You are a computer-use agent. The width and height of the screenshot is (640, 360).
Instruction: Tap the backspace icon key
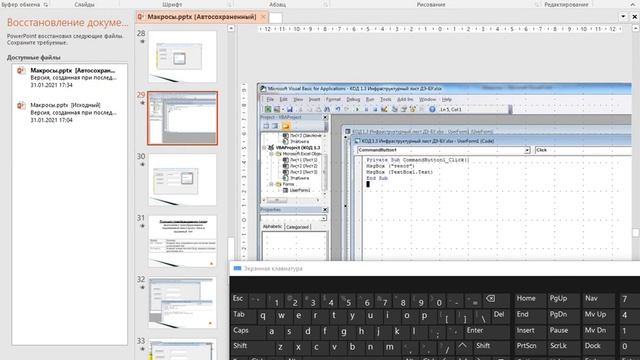pyautogui.click(x=495, y=299)
